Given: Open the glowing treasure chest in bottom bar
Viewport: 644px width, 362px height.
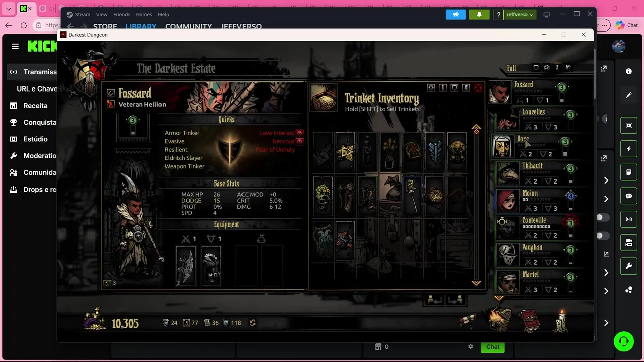Looking at the screenshot, I should tap(500, 320).
